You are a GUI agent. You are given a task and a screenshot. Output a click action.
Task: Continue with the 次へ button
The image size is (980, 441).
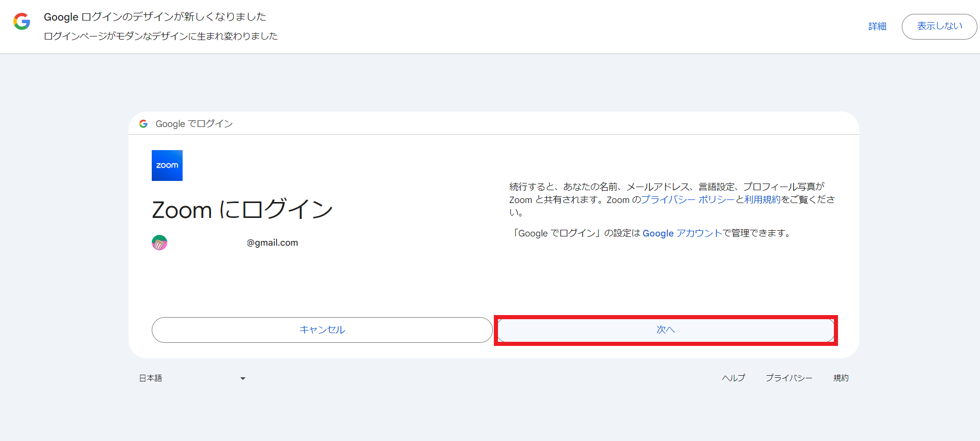[665, 330]
